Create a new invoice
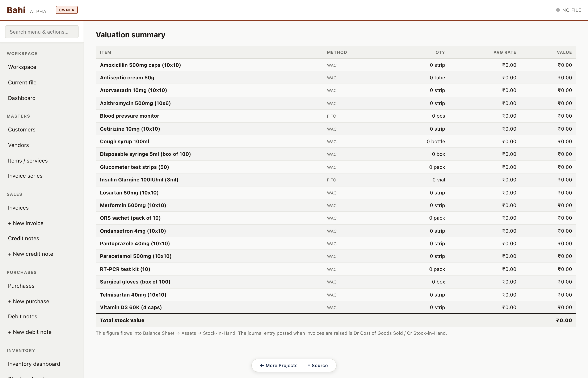The image size is (588, 378). (26, 223)
